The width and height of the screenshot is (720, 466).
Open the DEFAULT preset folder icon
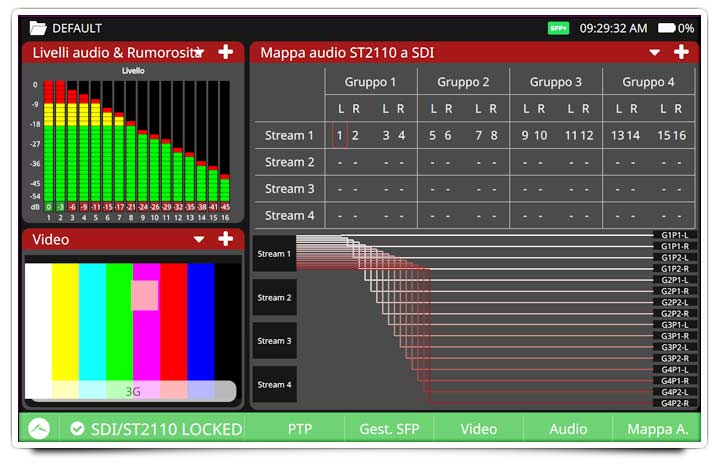point(38,28)
